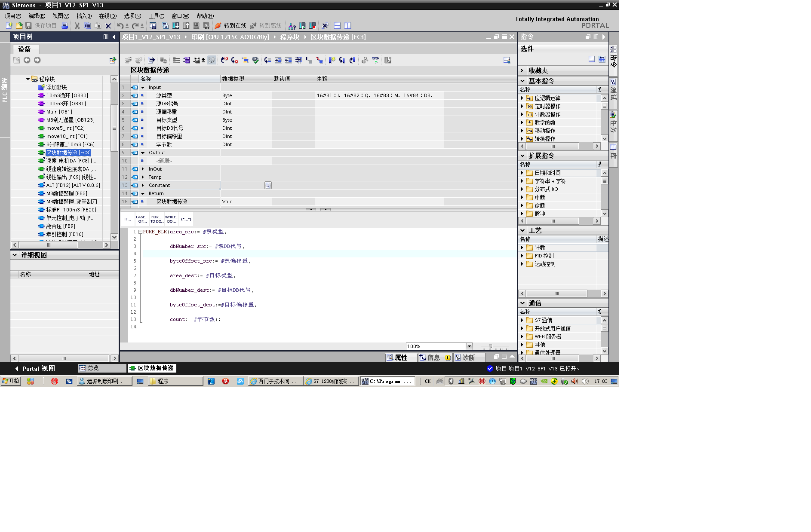Open the 总览 overview taskbar tab

102,368
